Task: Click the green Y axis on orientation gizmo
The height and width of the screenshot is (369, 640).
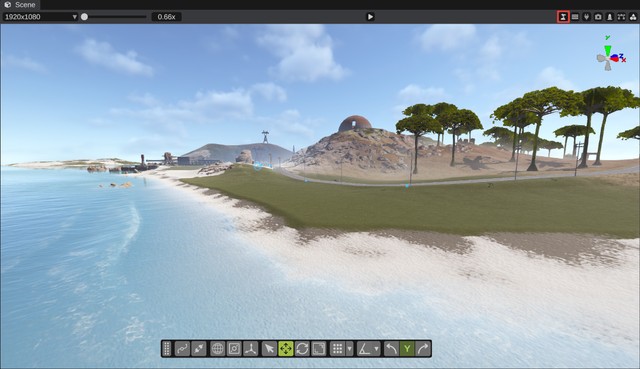Action: click(608, 50)
